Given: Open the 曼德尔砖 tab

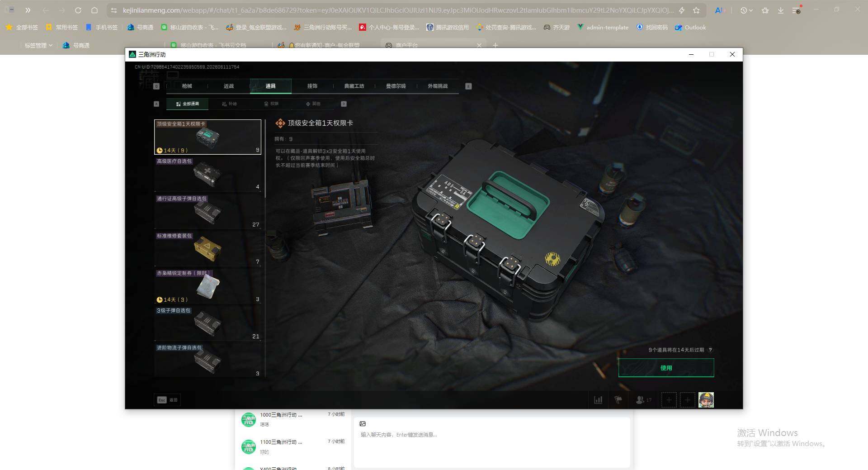Looking at the screenshot, I should click(396, 86).
